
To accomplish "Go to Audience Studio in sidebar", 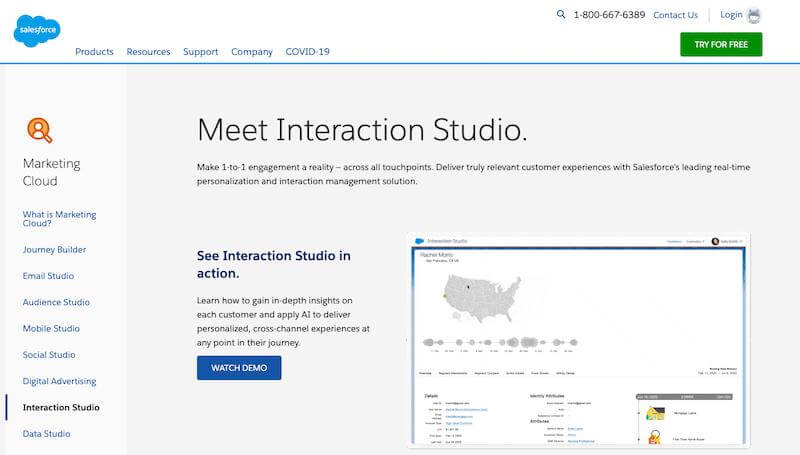I will point(56,302).
